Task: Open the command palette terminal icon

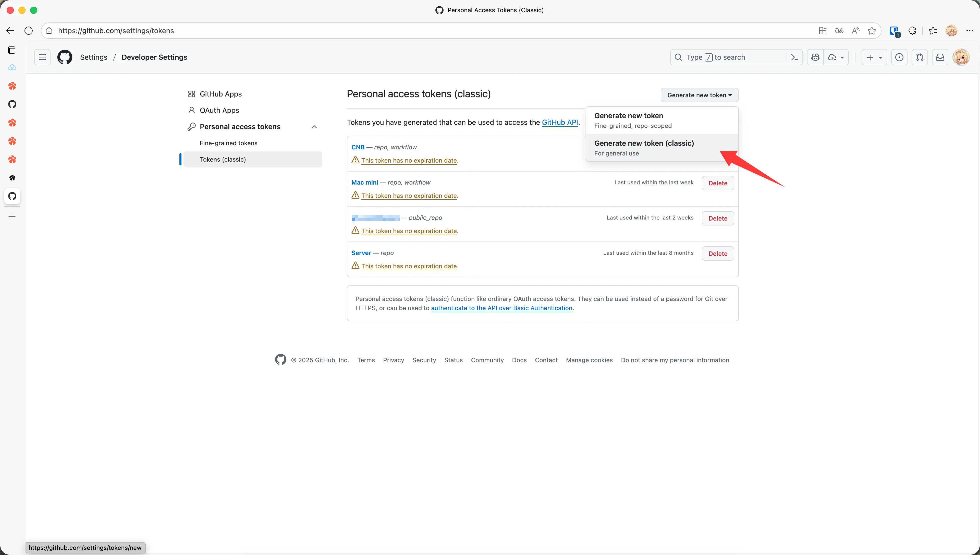Action: click(795, 57)
